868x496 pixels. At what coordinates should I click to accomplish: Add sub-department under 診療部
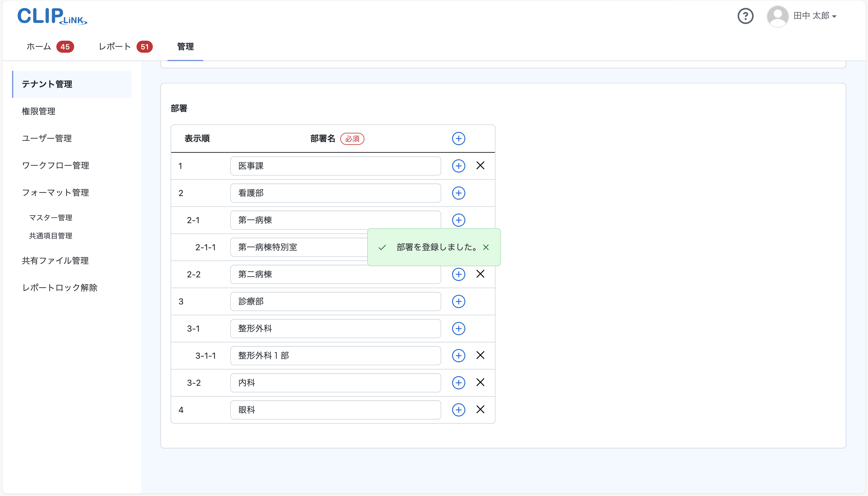coord(458,301)
